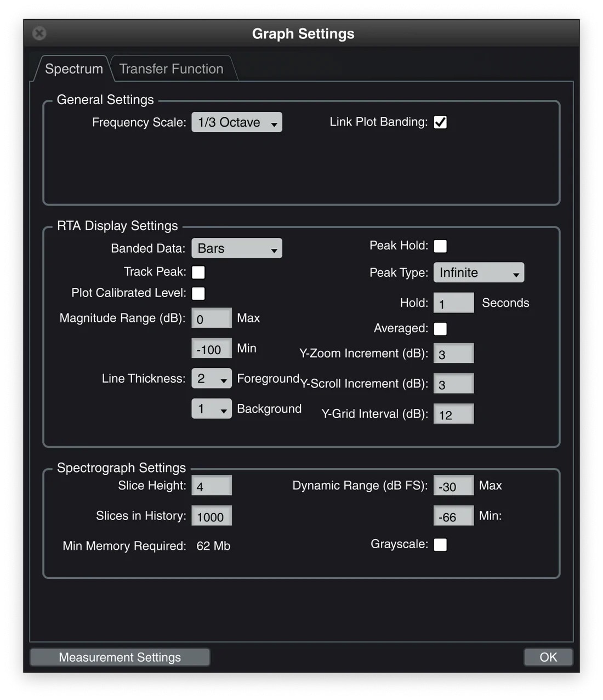Image resolution: width=603 pixels, height=700 pixels.
Task: Open the Foreground line thickness dropdown
Action: pyautogui.click(x=211, y=379)
